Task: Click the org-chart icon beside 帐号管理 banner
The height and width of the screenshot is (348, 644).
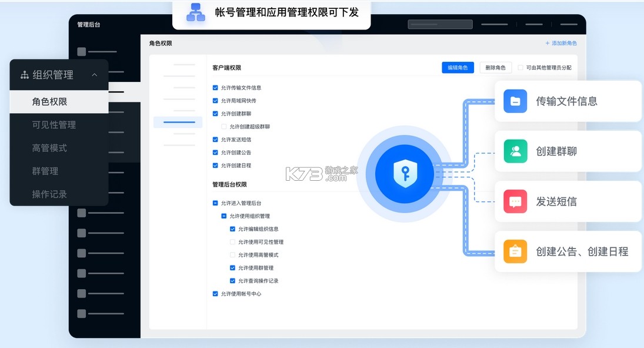Action: [x=196, y=12]
